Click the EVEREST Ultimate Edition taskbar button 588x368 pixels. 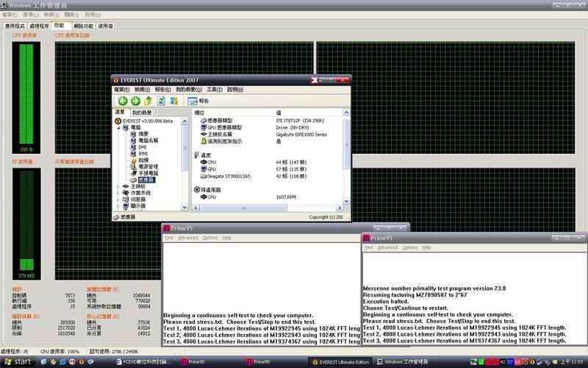pyautogui.click(x=341, y=362)
